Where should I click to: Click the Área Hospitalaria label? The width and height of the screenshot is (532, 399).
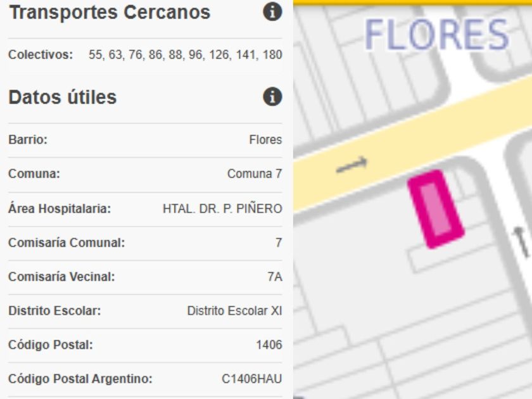coord(60,208)
